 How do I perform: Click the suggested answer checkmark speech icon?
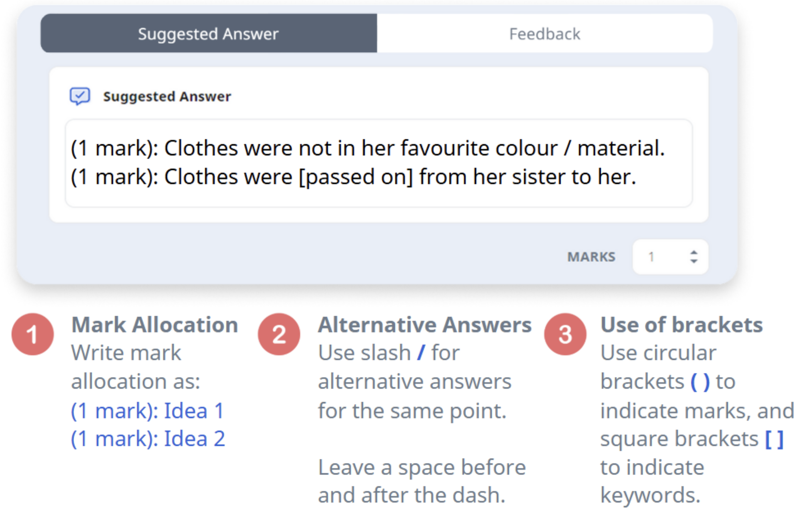tap(80, 96)
